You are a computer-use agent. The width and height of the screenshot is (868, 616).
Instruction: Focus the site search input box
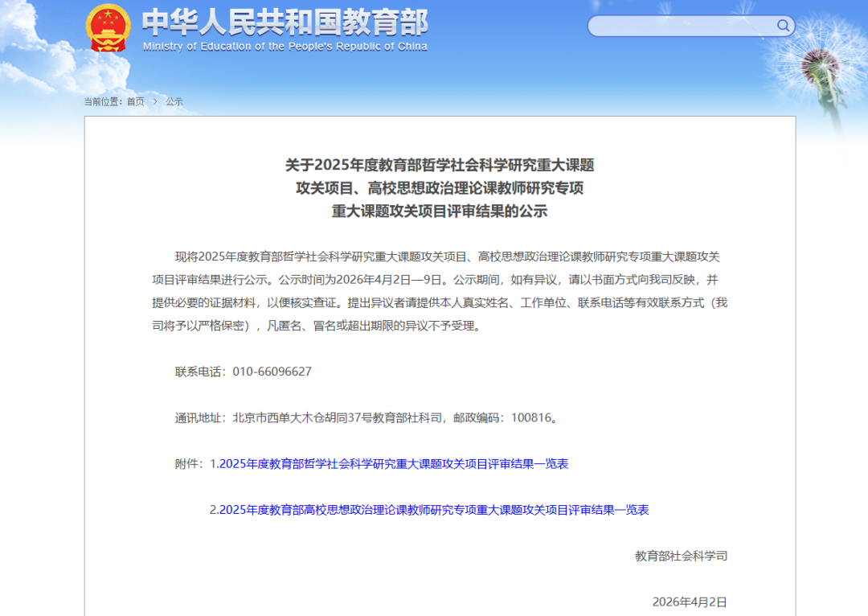point(682,26)
